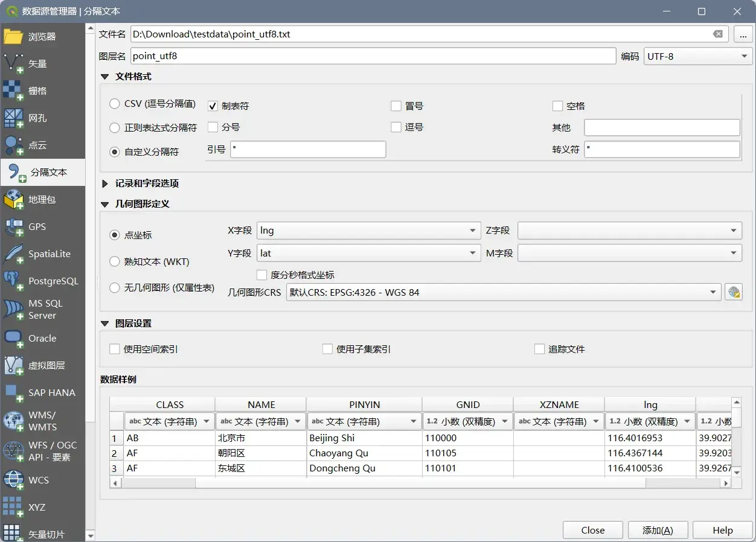Select the 矢量 vector source icon
756x542 pixels.
[x=13, y=63]
